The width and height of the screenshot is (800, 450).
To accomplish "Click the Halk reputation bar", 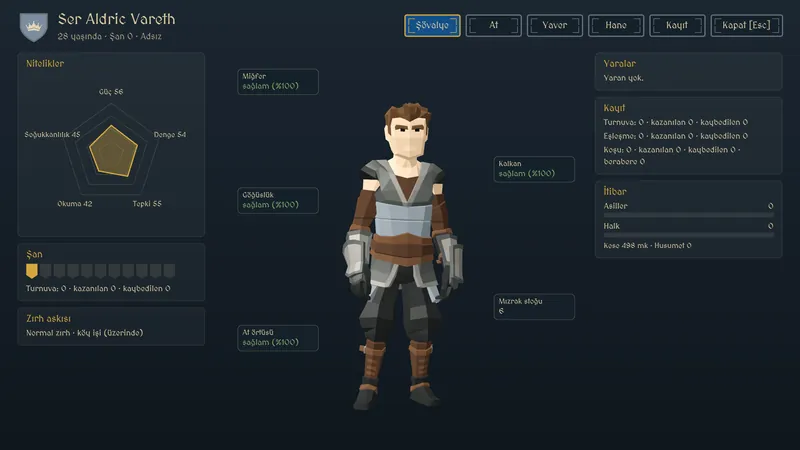I will point(688,235).
